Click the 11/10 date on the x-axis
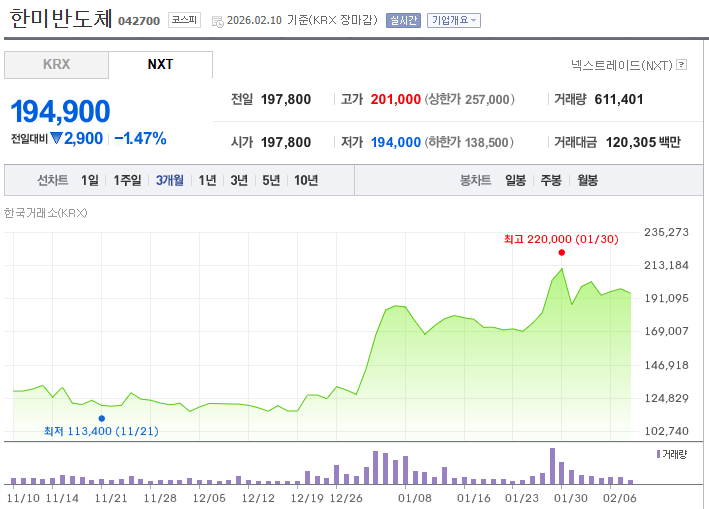 pos(23,498)
